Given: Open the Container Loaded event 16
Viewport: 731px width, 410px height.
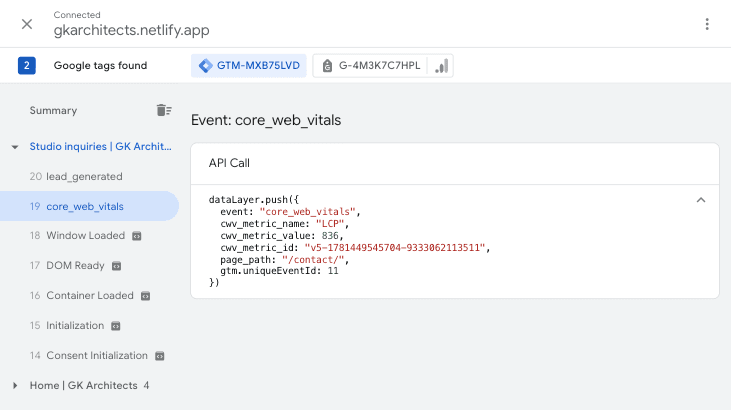Looking at the screenshot, I should pos(82,295).
